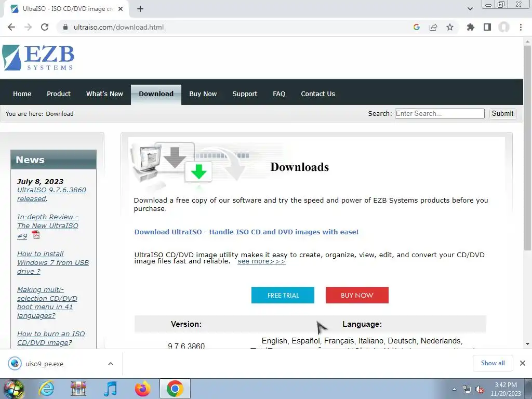Click the 'July 8, 2023' news date

coord(41,181)
